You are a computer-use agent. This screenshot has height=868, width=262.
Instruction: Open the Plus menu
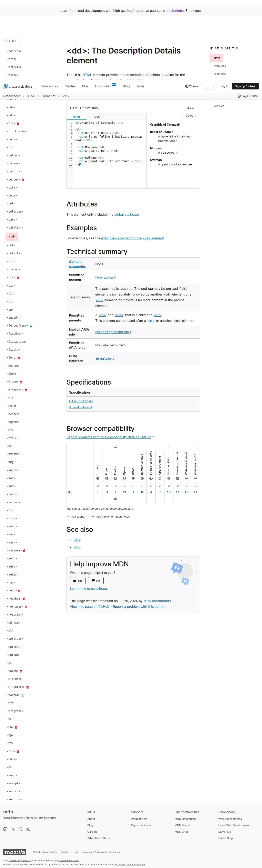click(x=85, y=86)
